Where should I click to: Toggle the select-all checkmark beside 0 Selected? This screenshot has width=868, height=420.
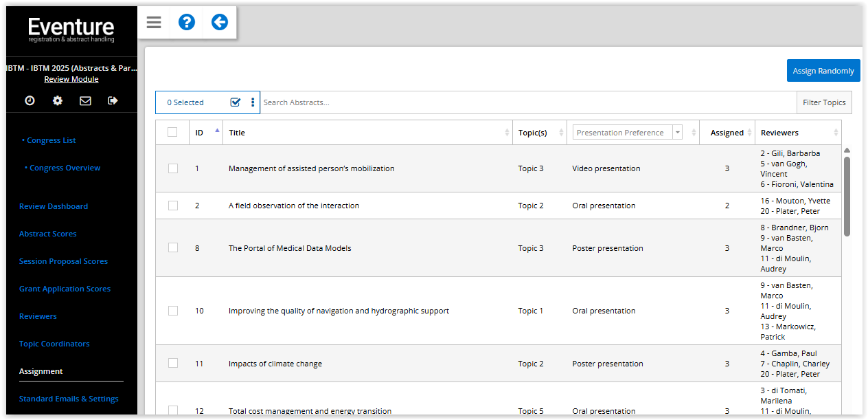236,102
